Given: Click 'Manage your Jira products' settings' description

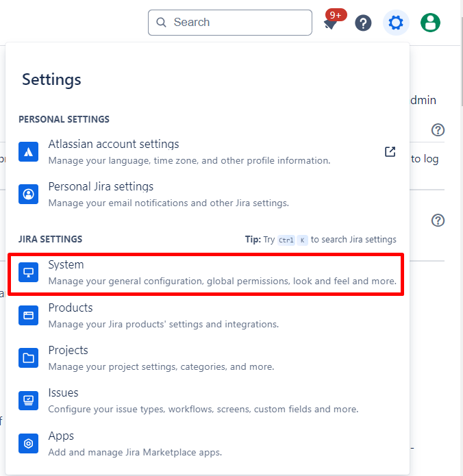Looking at the screenshot, I should (163, 324).
